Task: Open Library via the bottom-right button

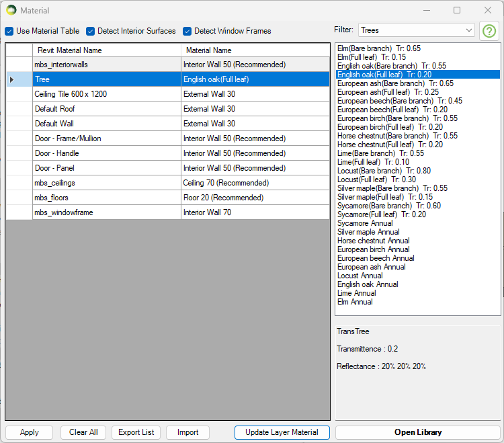Action: 417,432
